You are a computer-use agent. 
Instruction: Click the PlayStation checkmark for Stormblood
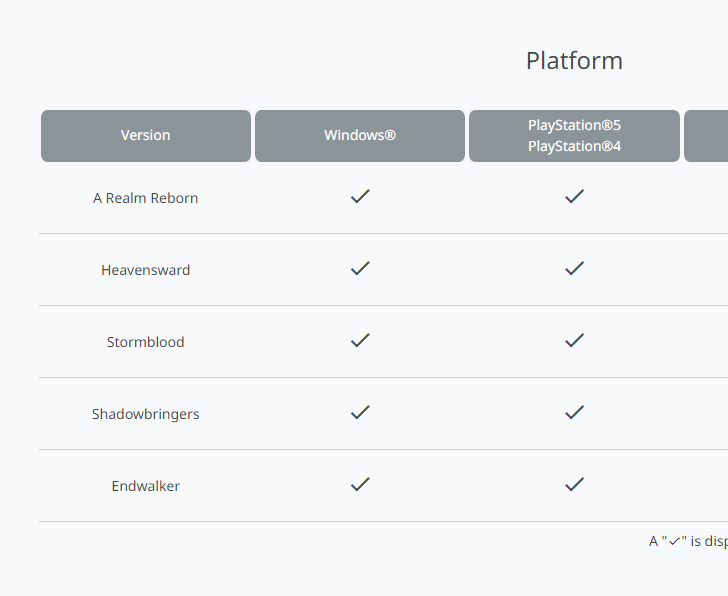[x=574, y=340]
